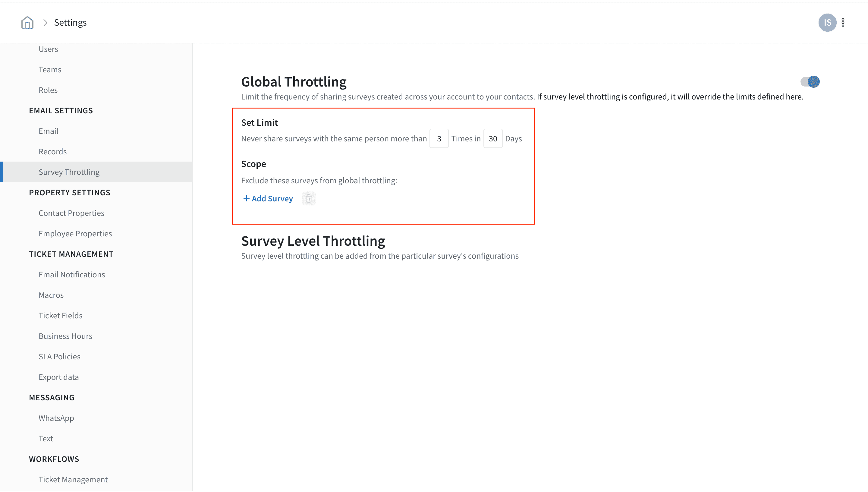Open Records under Email Settings
This screenshot has height=492, width=868.
coord(53,151)
